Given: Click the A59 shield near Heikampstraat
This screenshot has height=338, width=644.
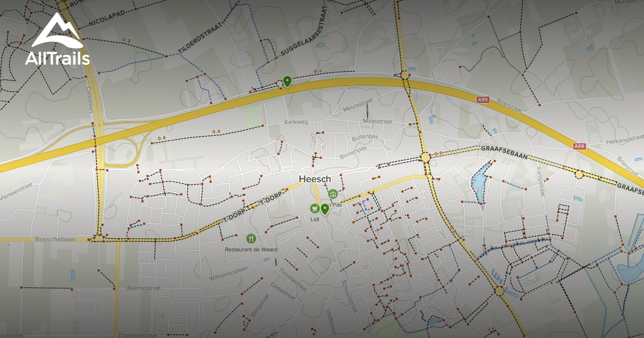Looking at the screenshot, I should pos(579,146).
